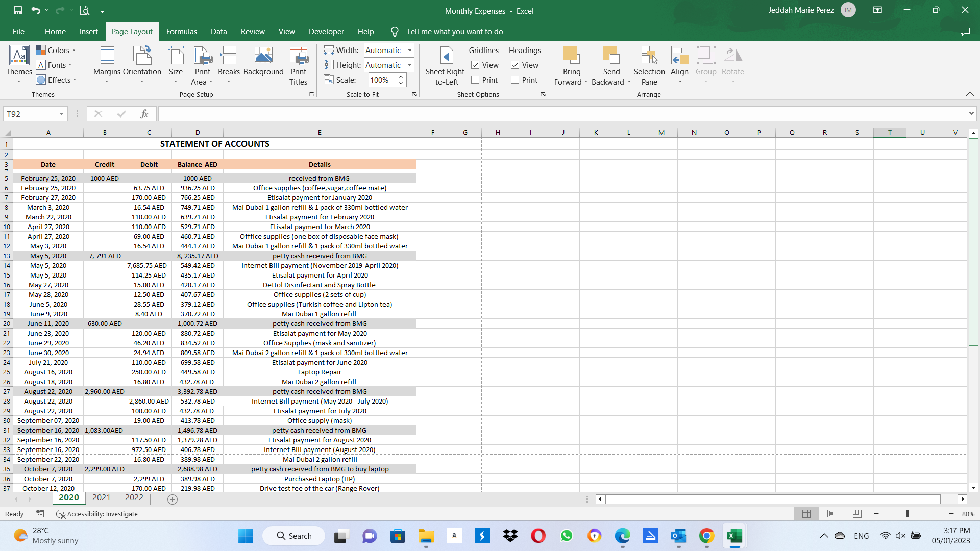
Task: Expand the Width dropdown
Action: [409, 51]
